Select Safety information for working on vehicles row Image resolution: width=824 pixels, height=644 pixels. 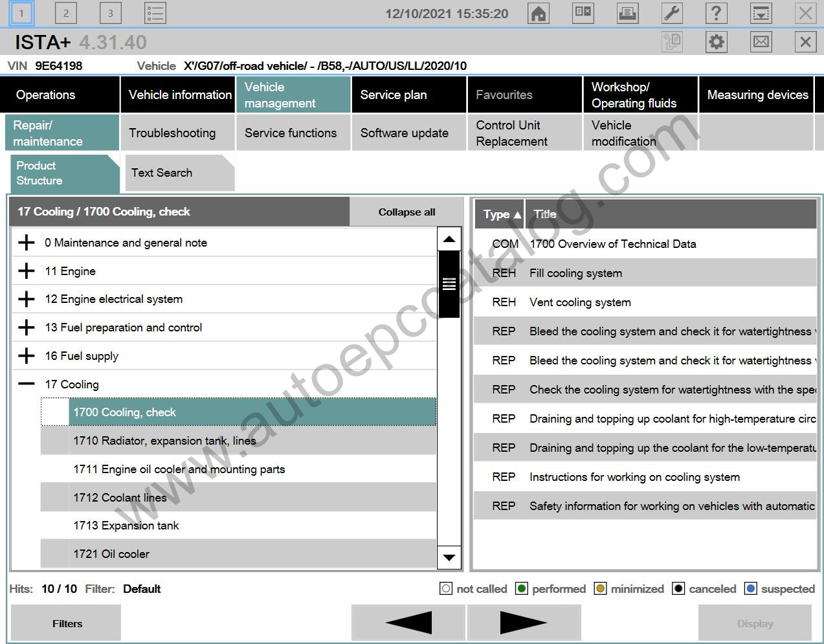tap(645, 506)
